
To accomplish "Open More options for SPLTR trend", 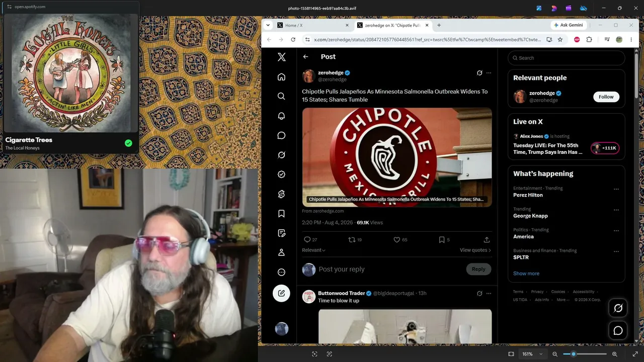I will click(616, 251).
